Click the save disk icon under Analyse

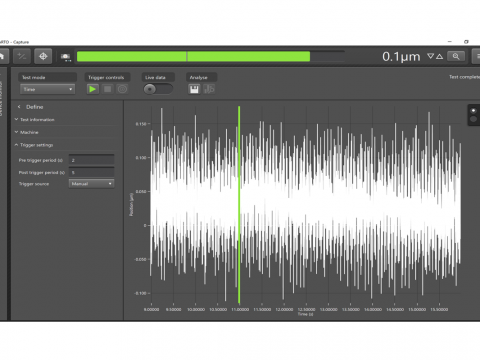[194, 89]
